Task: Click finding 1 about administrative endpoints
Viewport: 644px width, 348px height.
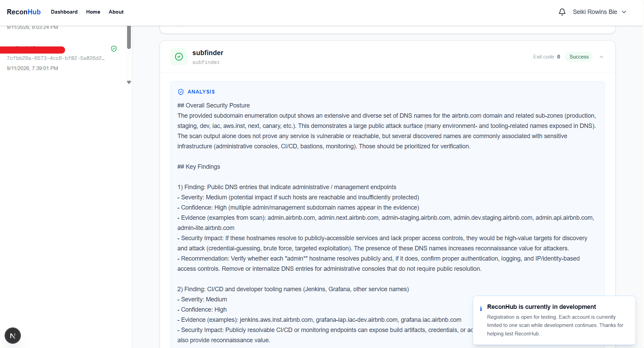Action: (287, 187)
